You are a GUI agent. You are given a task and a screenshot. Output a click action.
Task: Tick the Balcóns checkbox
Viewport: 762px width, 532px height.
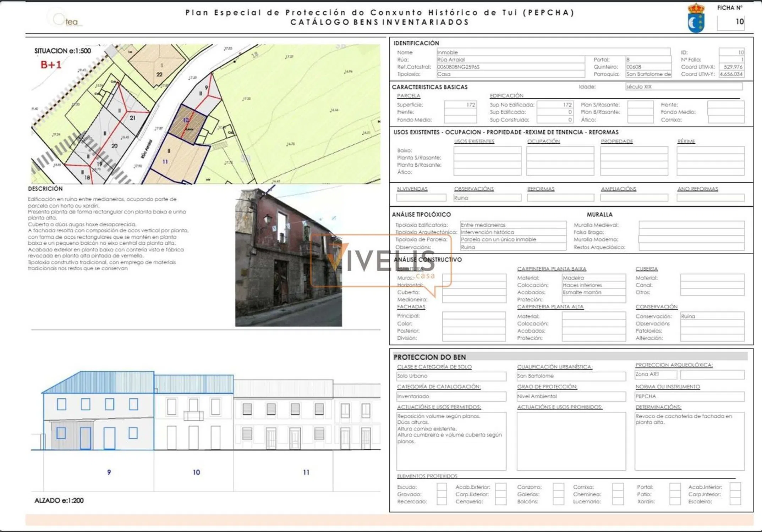pos(558,501)
